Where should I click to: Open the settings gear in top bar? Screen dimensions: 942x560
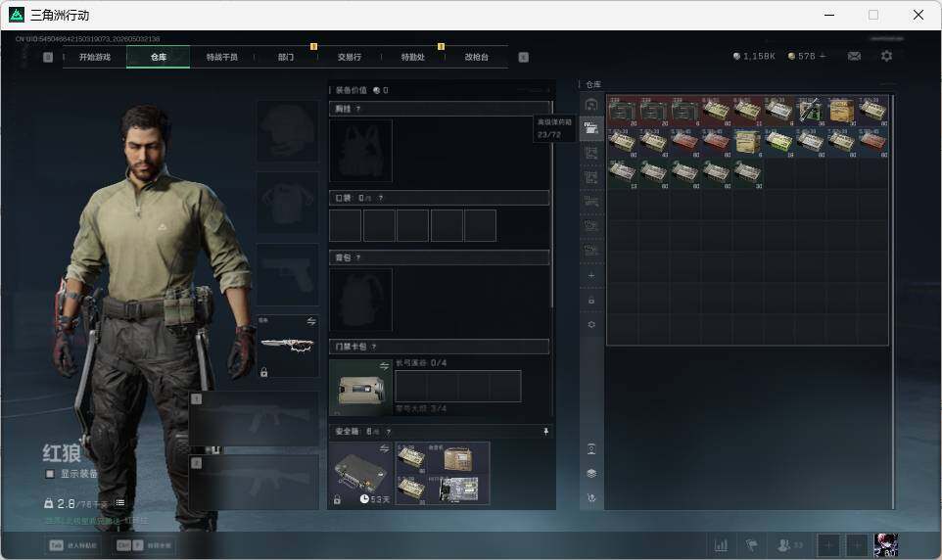(886, 56)
